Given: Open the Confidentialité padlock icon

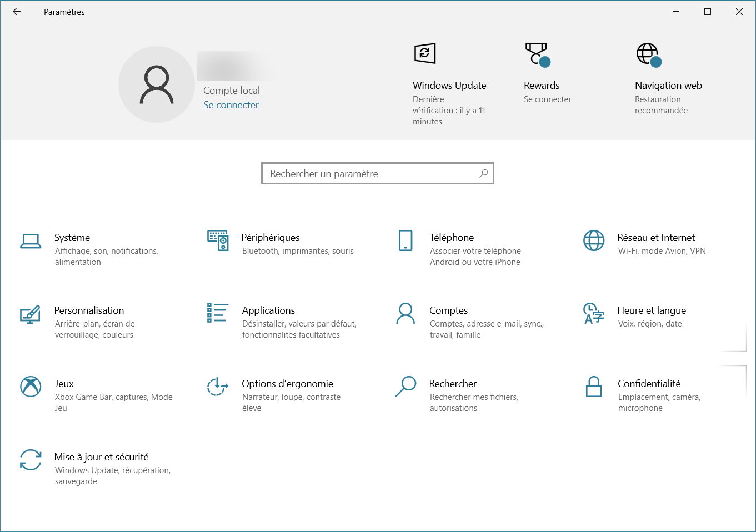Looking at the screenshot, I should [594, 387].
